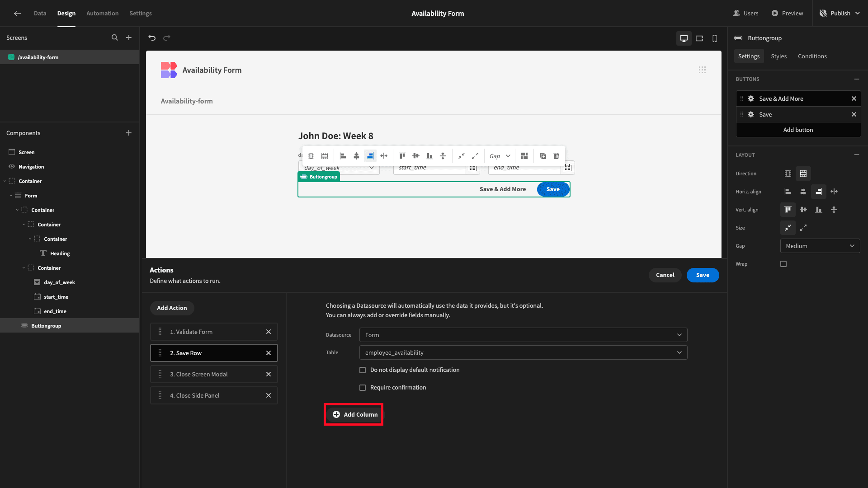Switch to tablet preview icon

699,38
